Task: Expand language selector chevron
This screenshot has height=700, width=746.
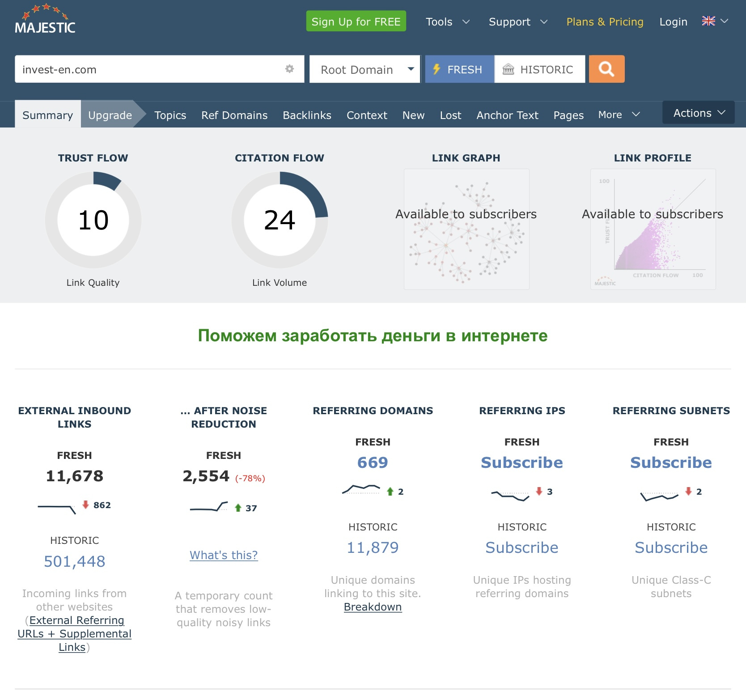Action: tap(725, 21)
